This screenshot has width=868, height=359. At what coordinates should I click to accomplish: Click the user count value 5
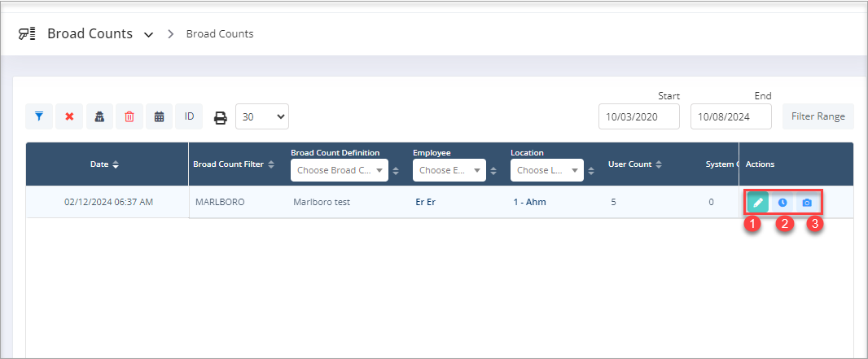613,202
